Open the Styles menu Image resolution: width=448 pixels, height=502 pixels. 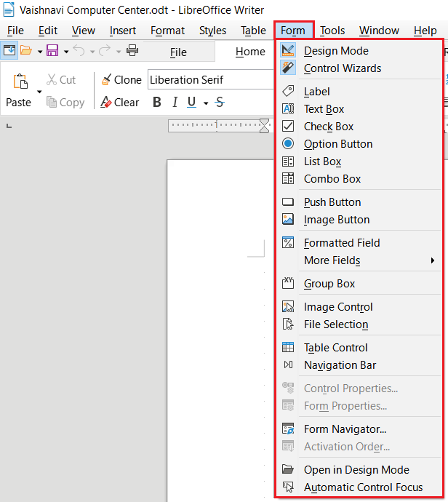coord(212,31)
